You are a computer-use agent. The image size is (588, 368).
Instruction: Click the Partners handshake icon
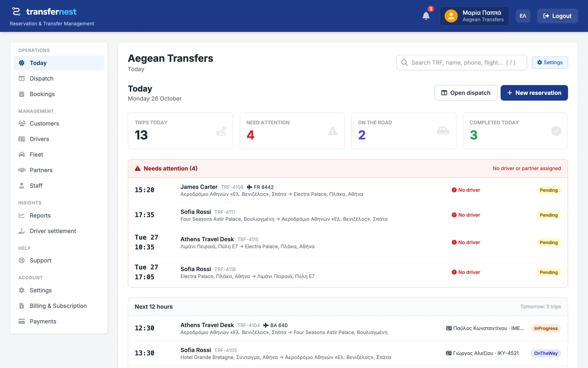(22, 170)
